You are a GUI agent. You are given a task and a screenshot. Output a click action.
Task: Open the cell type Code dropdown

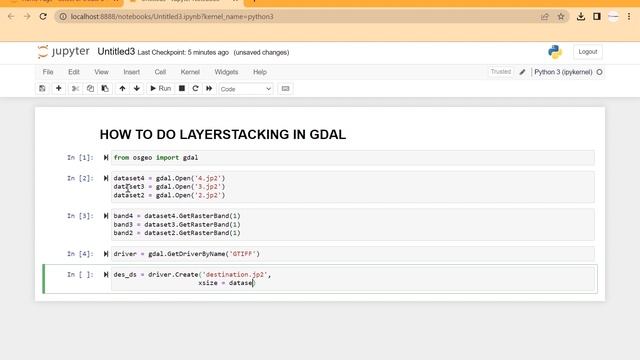click(246, 89)
